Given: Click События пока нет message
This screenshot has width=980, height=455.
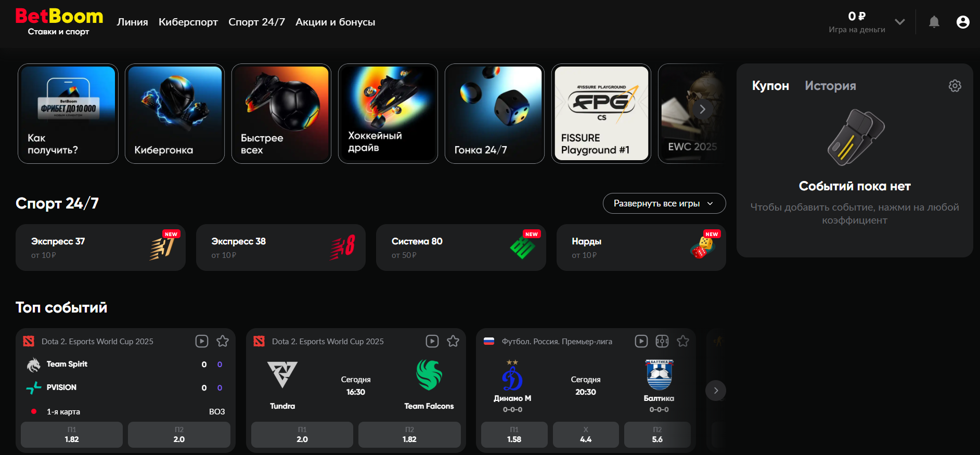Looking at the screenshot, I should 855,186.
